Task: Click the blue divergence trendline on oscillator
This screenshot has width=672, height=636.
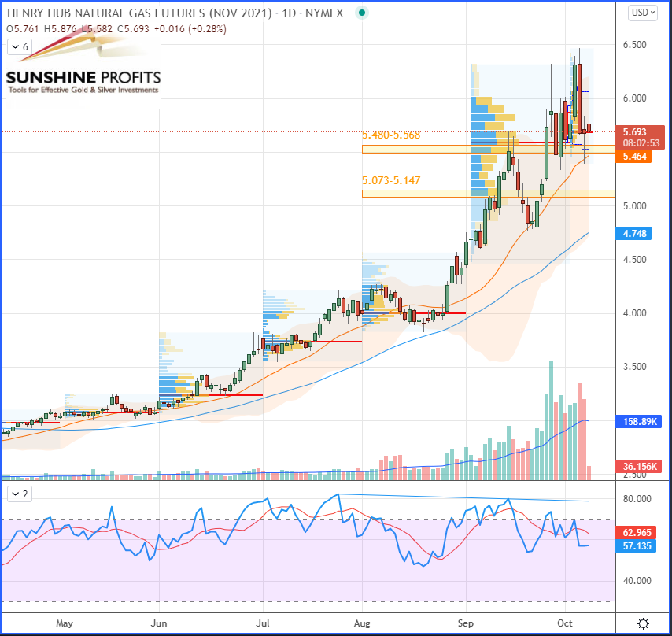Action: tap(463, 497)
